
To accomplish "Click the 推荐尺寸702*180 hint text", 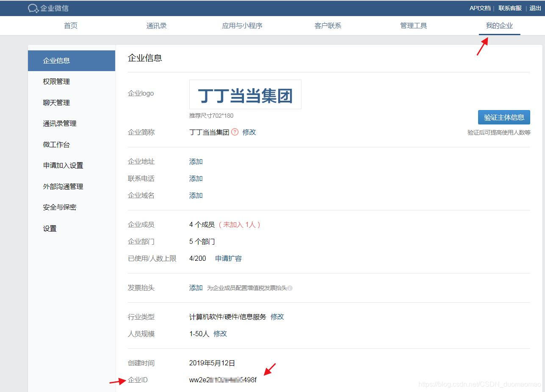I will [x=211, y=116].
